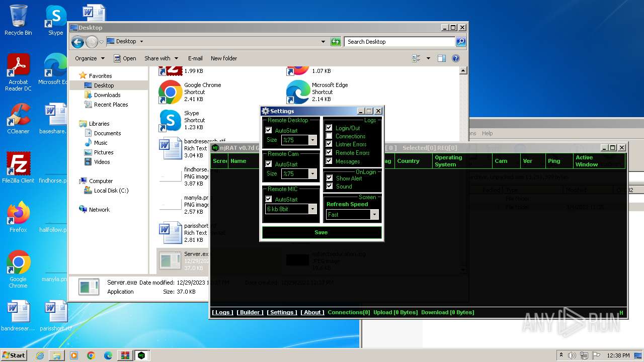Switch to njRAT taskbar icon
644x362 pixels.
[x=141, y=355]
